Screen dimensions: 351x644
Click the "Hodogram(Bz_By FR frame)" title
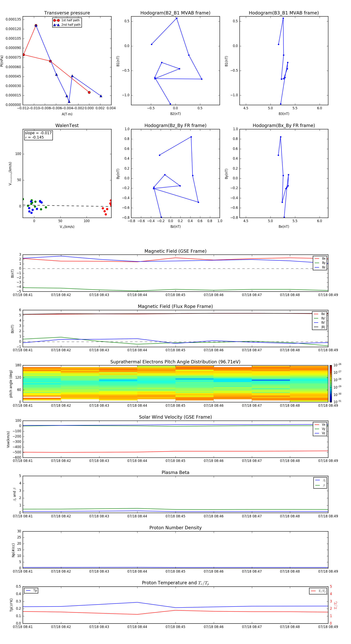175,125
